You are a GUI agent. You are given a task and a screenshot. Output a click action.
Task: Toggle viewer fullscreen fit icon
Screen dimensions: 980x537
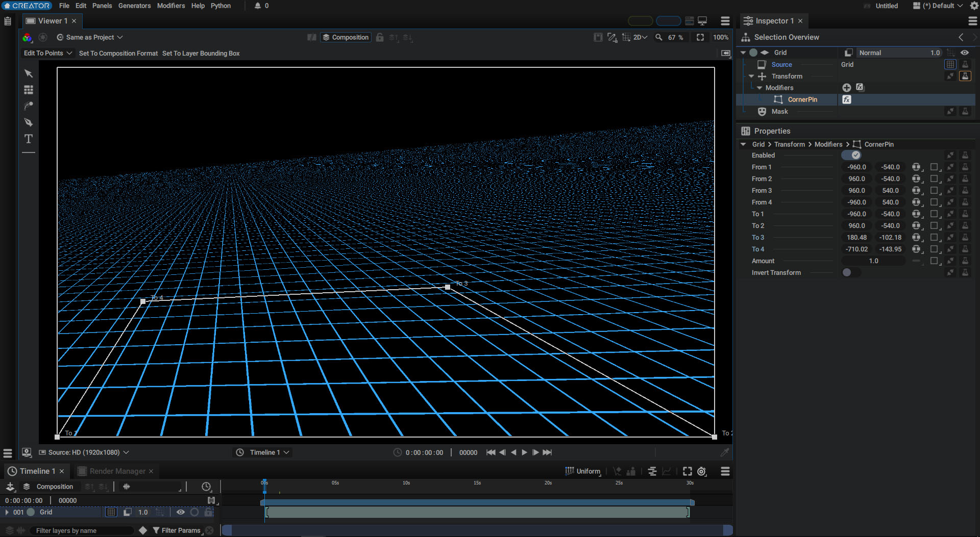(700, 37)
